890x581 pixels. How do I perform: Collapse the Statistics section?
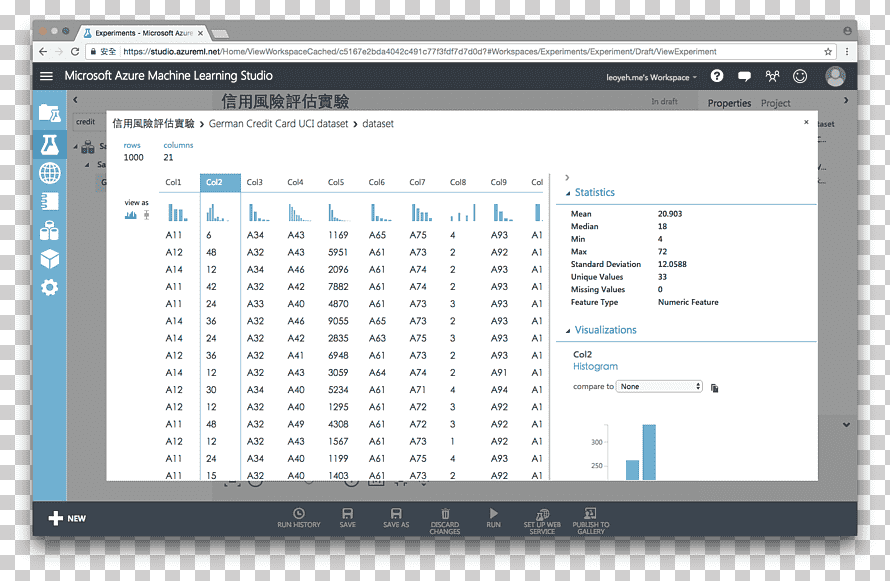568,193
